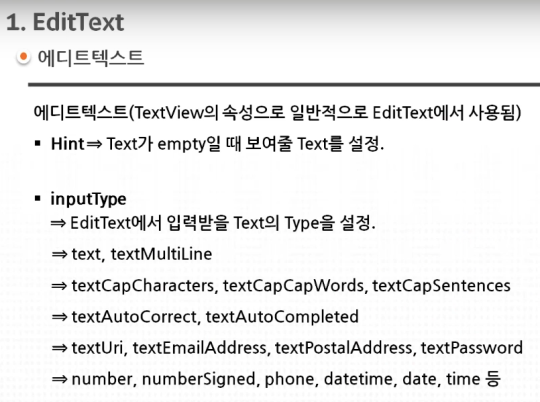
Task: Click the 에디트텍스트 subtitle heading
Action: [91, 57]
